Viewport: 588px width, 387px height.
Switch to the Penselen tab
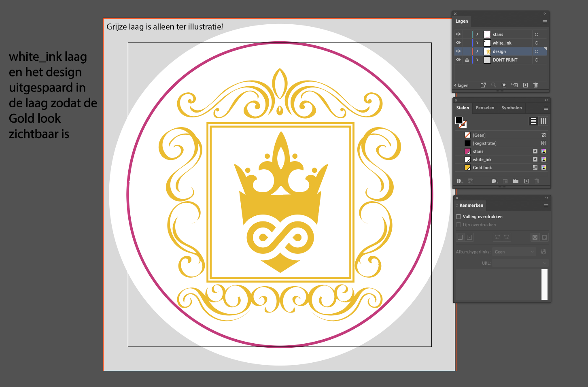click(x=485, y=108)
